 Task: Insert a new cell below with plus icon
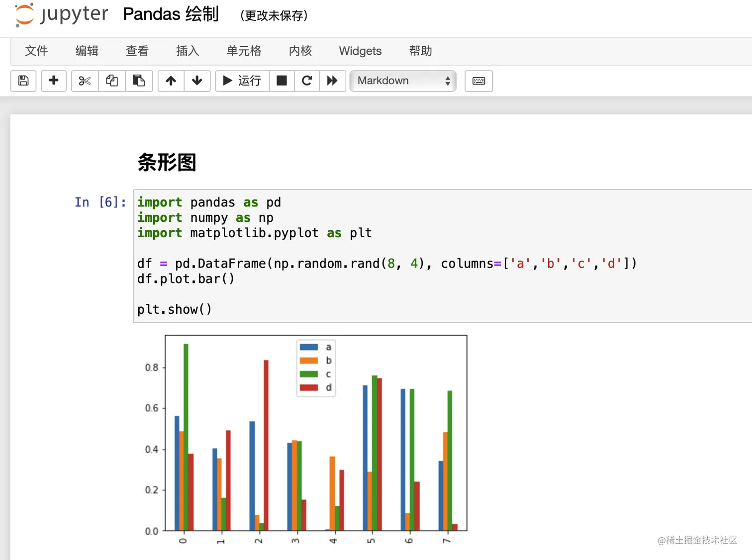pos(54,81)
